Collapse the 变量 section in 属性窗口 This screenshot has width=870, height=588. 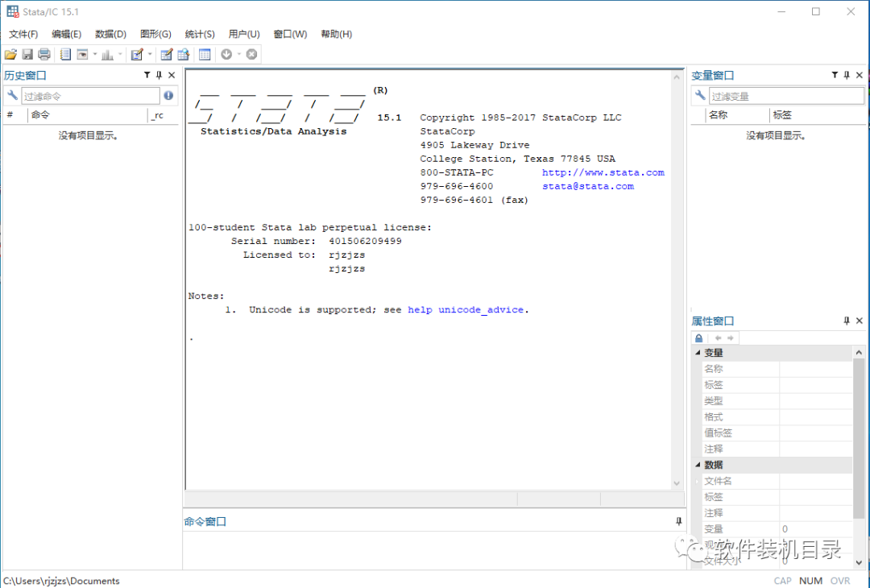tap(698, 353)
